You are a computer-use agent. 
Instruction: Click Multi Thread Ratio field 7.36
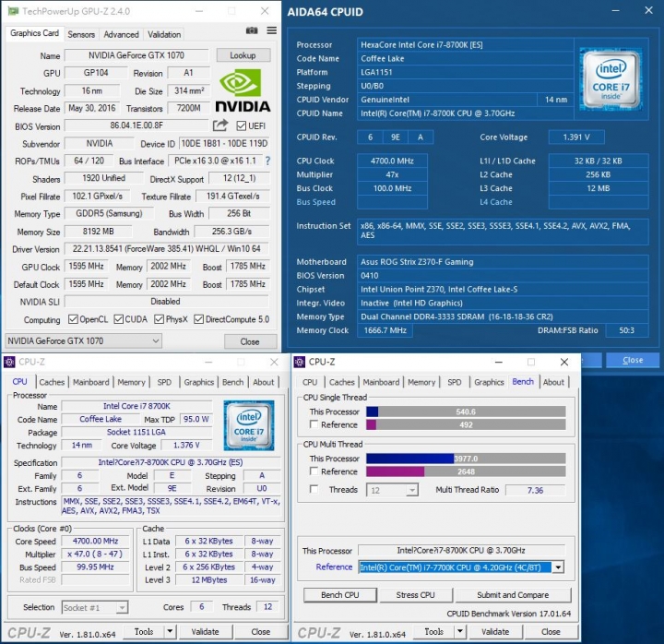click(535, 490)
